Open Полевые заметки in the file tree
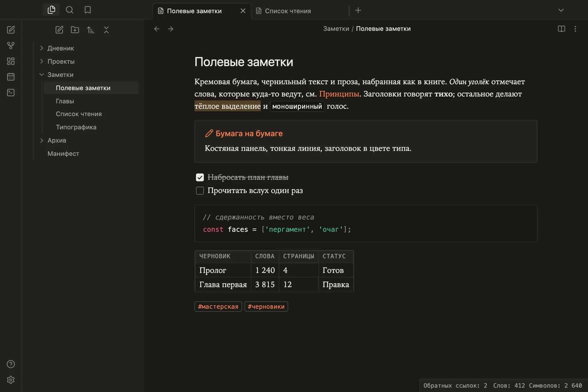This screenshot has height=392, width=588. (91, 88)
